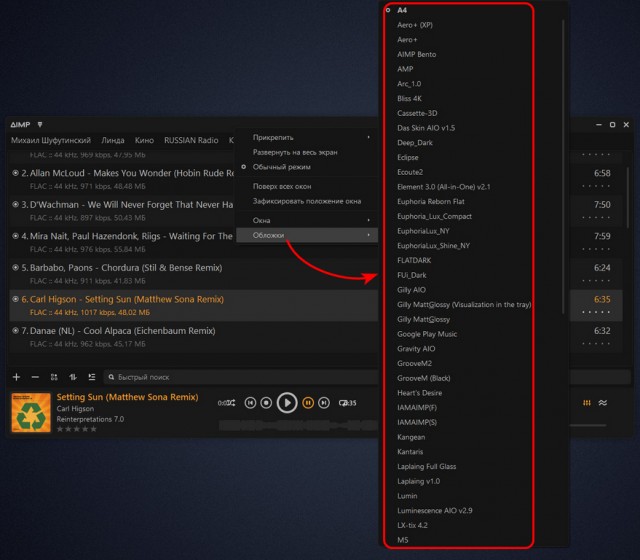640x560 pixels.
Task: Open the playlist sort icon
Action: tap(73, 377)
